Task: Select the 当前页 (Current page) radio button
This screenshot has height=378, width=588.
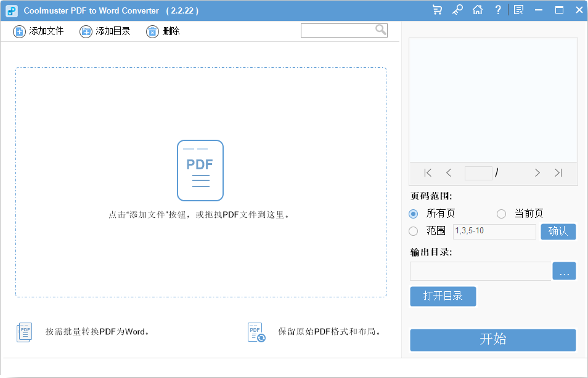Action: tap(501, 214)
